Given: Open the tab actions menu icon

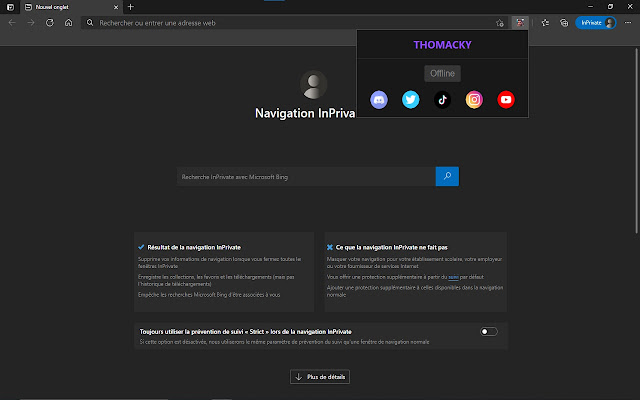Looking at the screenshot, I should pos(10,7).
